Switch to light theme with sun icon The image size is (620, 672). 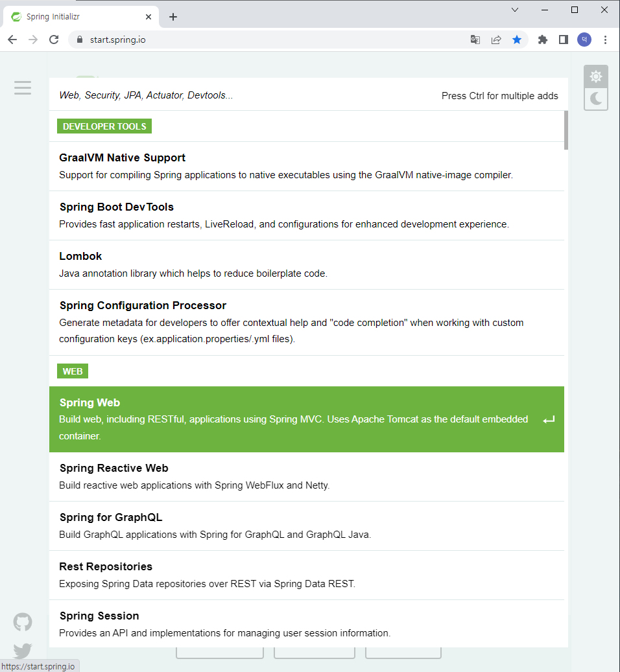596,76
